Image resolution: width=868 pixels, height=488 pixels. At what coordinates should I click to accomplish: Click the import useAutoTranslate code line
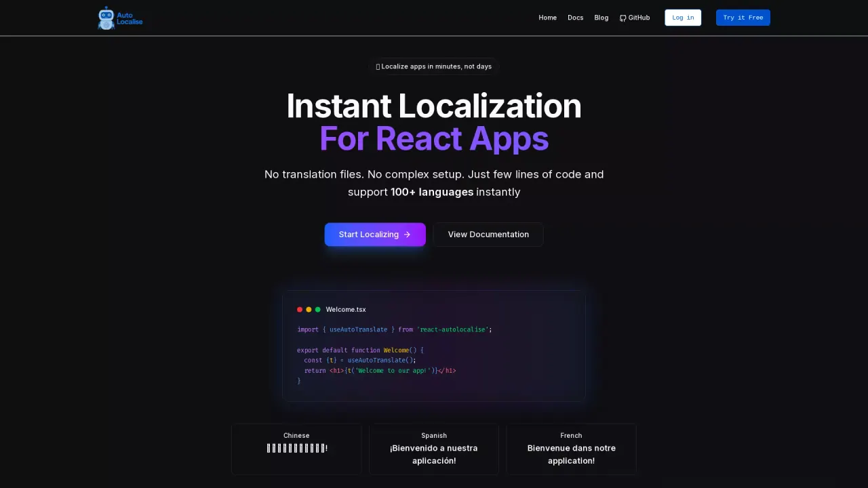pos(395,329)
